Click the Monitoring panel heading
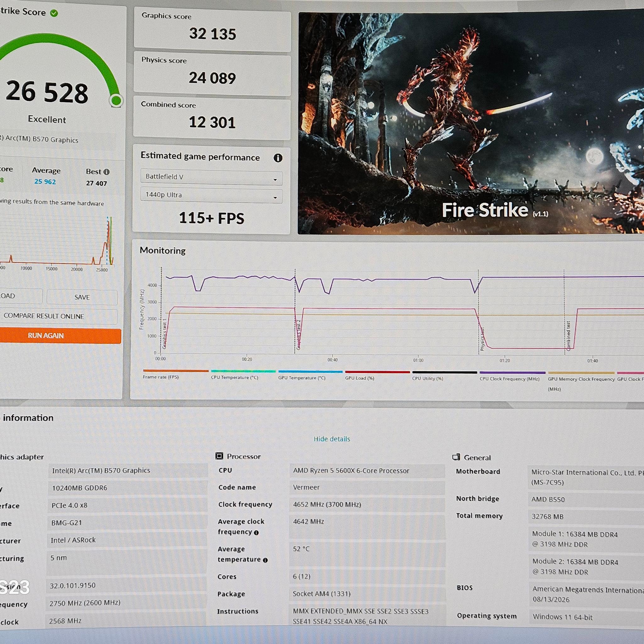Image resolution: width=644 pixels, height=644 pixels. [163, 250]
